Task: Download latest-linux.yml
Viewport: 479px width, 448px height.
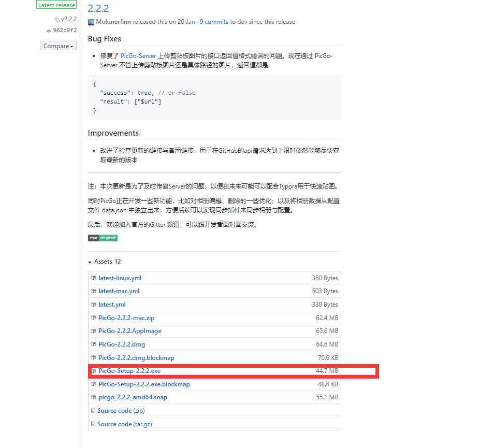Action: tap(120, 278)
